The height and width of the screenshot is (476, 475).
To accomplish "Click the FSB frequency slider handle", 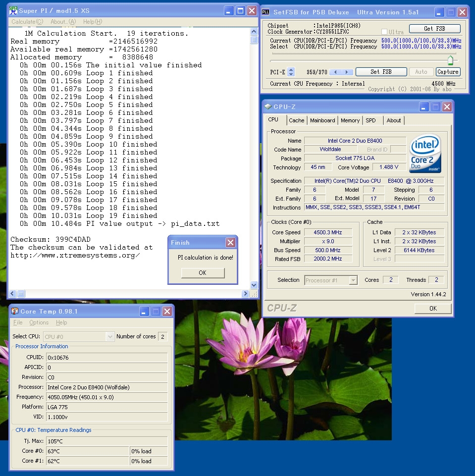I will [x=450, y=60].
